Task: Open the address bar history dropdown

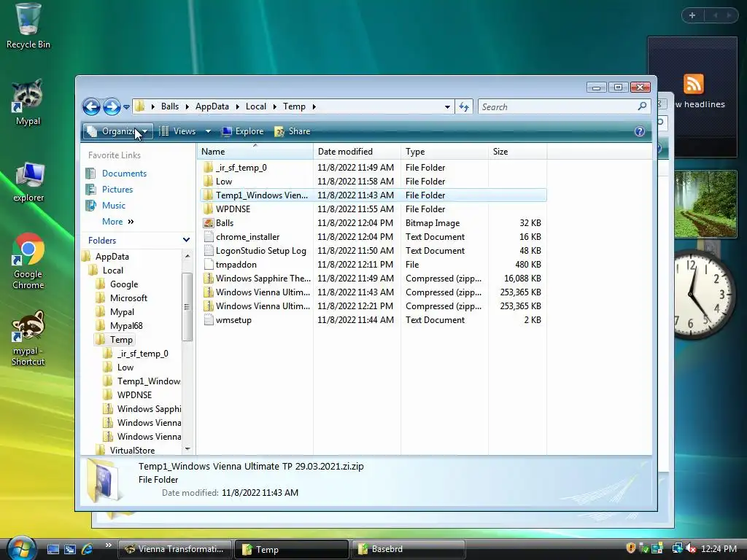Action: 447,106
